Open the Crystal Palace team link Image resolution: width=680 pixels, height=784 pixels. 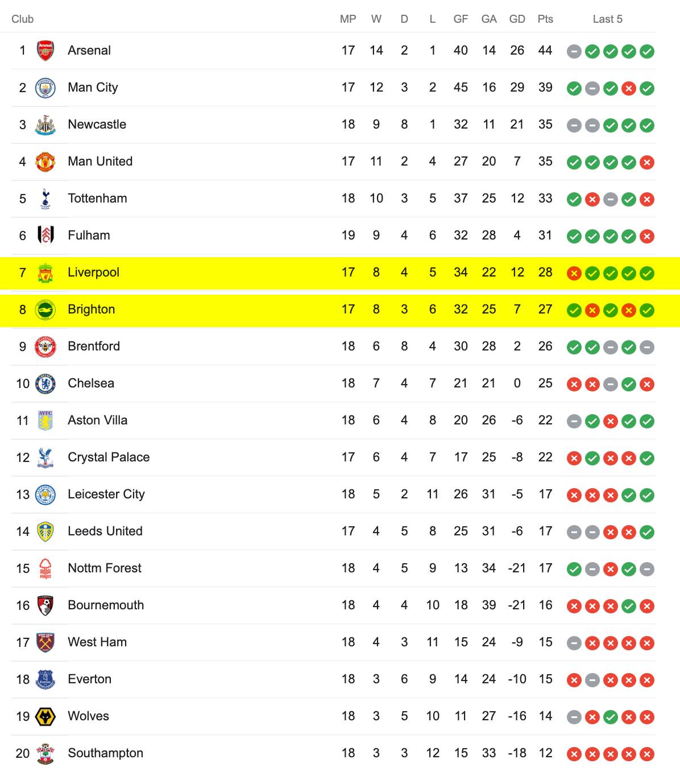[x=109, y=457]
